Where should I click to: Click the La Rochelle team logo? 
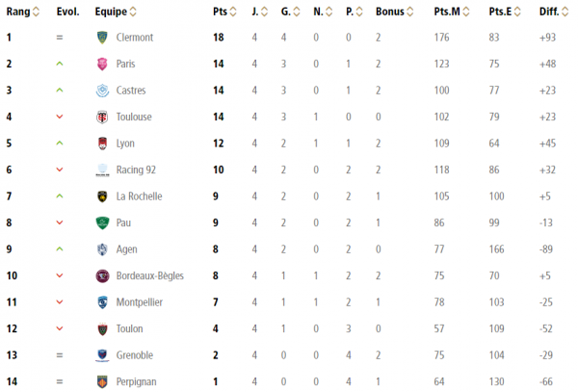tap(102, 196)
